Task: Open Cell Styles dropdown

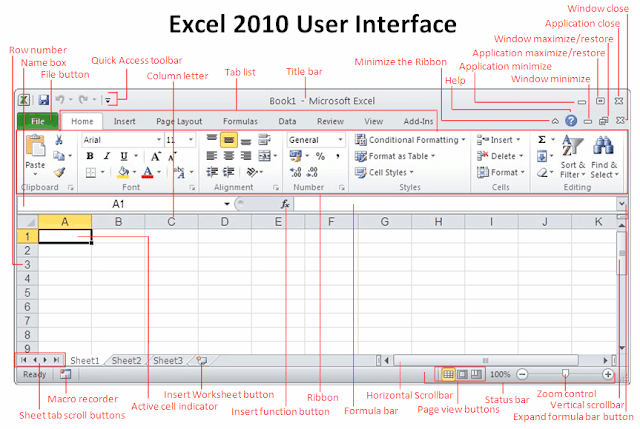Action: pos(384,173)
